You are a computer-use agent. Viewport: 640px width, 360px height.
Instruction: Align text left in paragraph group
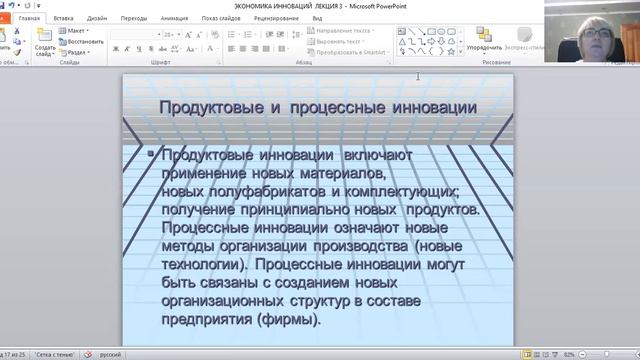231,49
